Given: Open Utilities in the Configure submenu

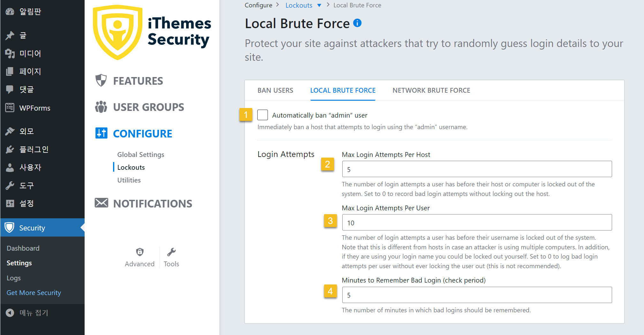Looking at the screenshot, I should tap(129, 180).
